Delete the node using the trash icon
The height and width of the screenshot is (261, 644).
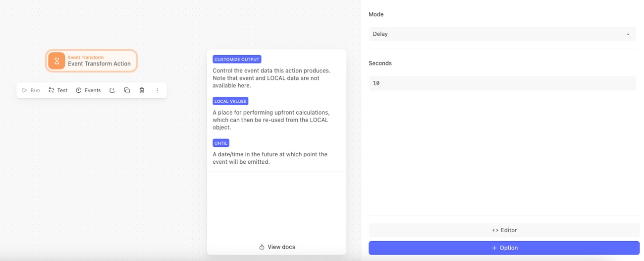point(142,90)
